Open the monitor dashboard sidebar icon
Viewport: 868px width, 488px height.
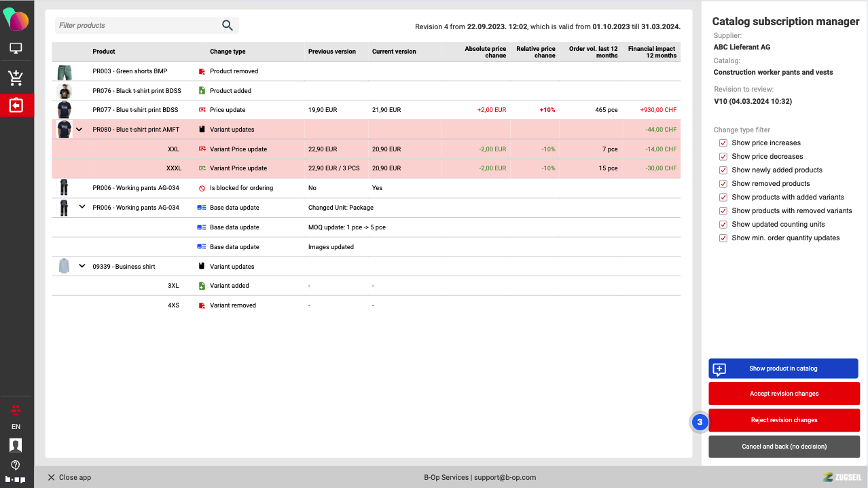pyautogui.click(x=16, y=49)
